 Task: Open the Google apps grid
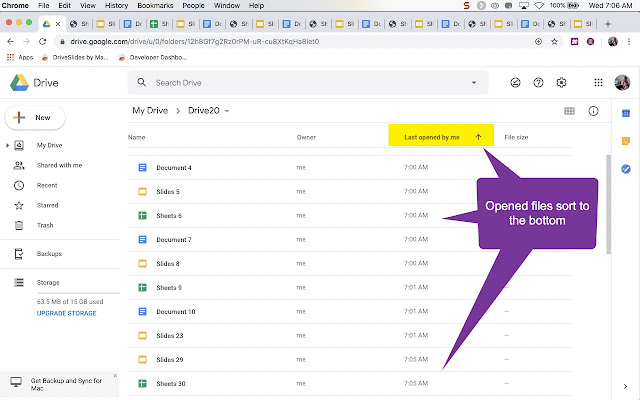(x=599, y=83)
